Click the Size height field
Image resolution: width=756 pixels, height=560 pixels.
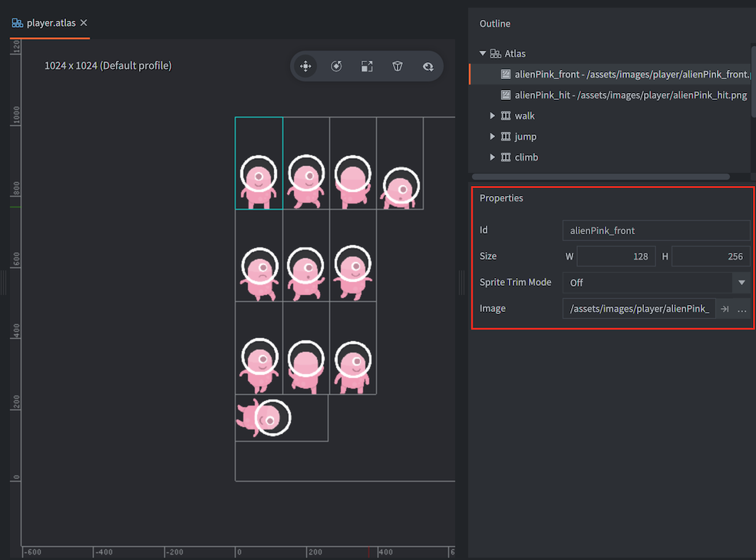[710, 257]
